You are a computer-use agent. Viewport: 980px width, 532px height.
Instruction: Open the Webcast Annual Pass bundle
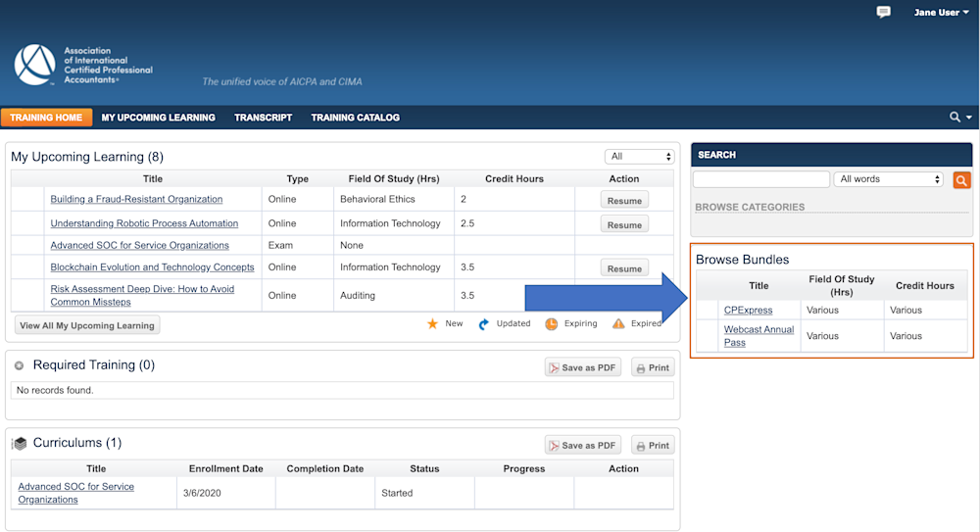click(759, 336)
